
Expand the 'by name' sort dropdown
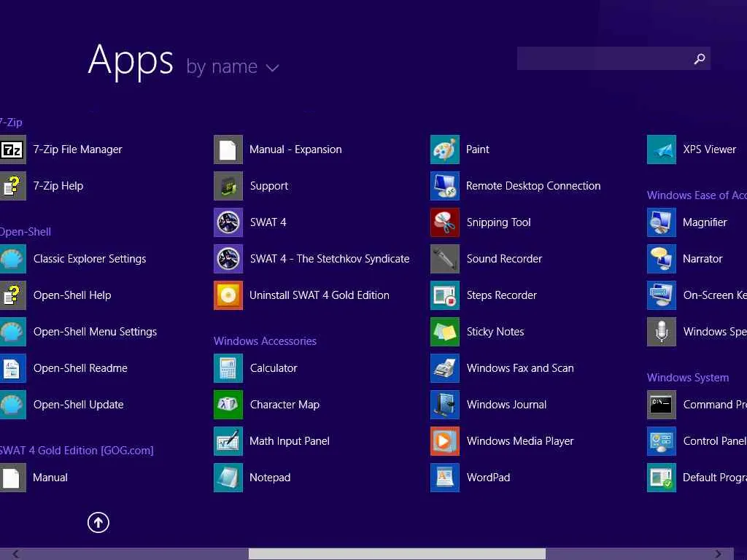click(x=233, y=67)
